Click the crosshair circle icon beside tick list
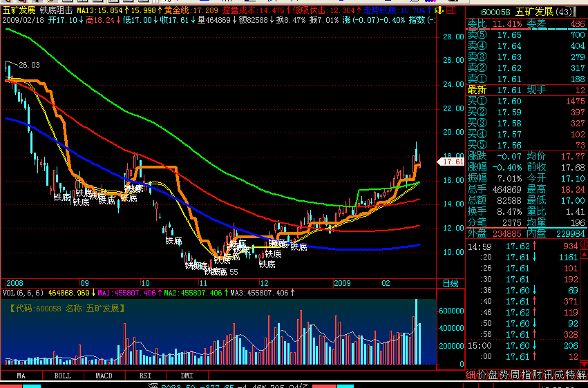The width and height of the screenshot is (588, 388). coord(583,244)
